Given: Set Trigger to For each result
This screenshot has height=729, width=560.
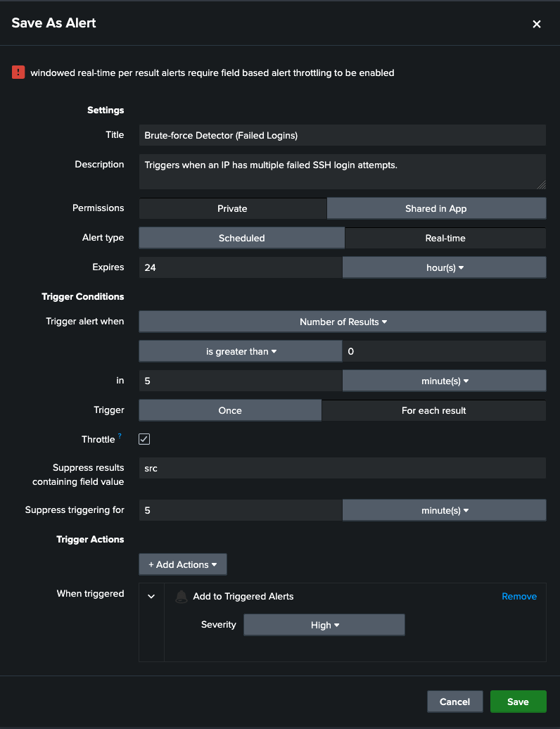Looking at the screenshot, I should point(433,410).
